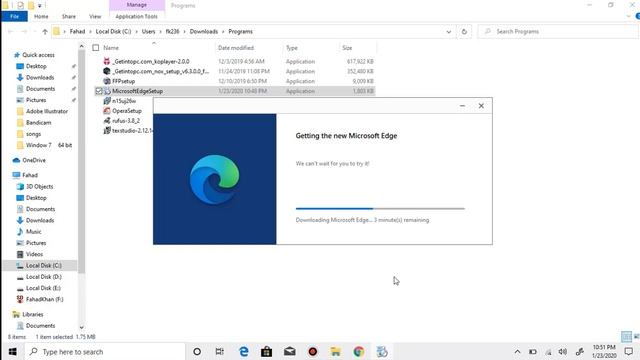The width and height of the screenshot is (640, 360).
Task: Toggle the select-all checkbox in header
Action: tap(96, 48)
